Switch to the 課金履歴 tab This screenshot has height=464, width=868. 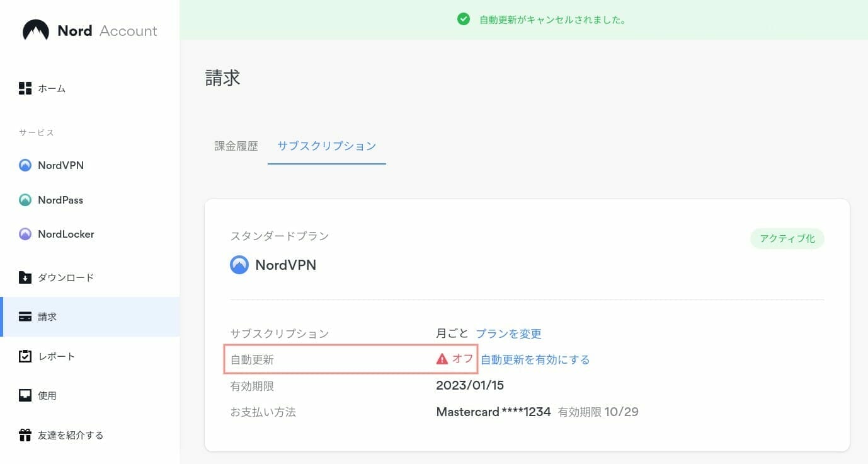(x=236, y=146)
